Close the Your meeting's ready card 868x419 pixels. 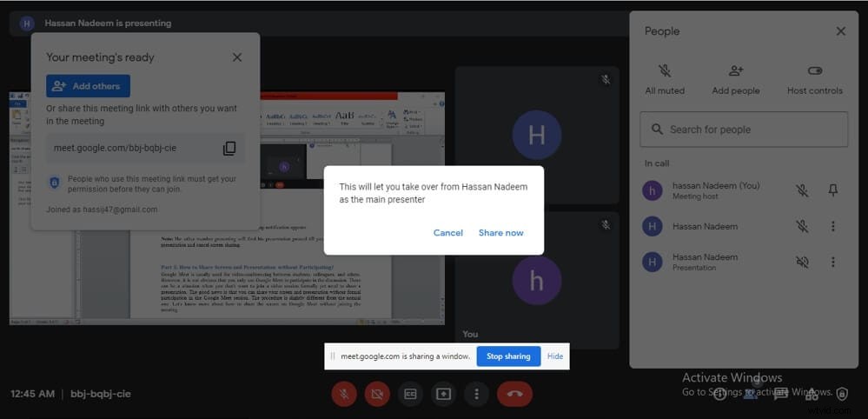coord(237,57)
